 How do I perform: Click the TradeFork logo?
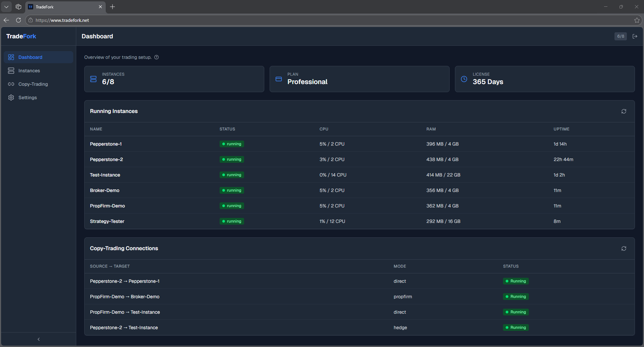coord(21,36)
